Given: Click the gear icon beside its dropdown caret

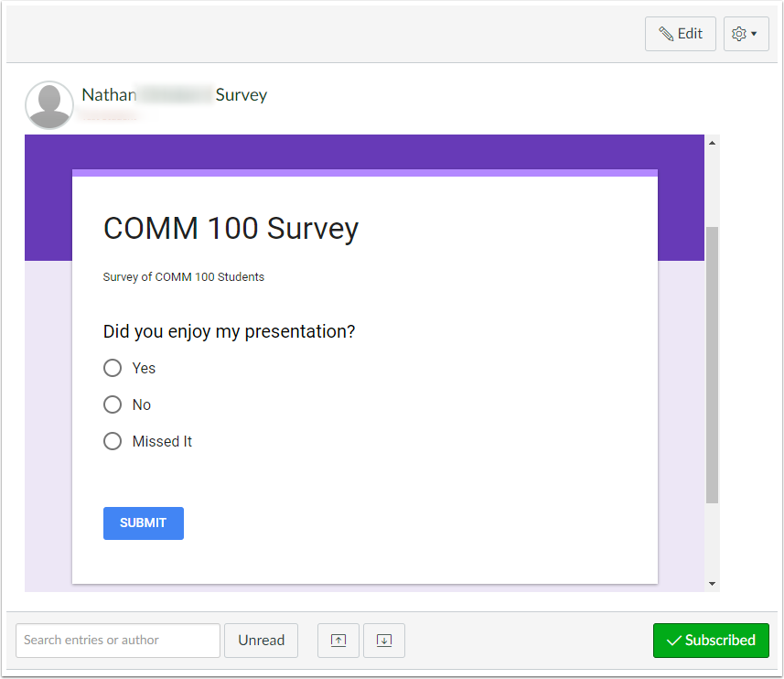Looking at the screenshot, I should tap(739, 33).
